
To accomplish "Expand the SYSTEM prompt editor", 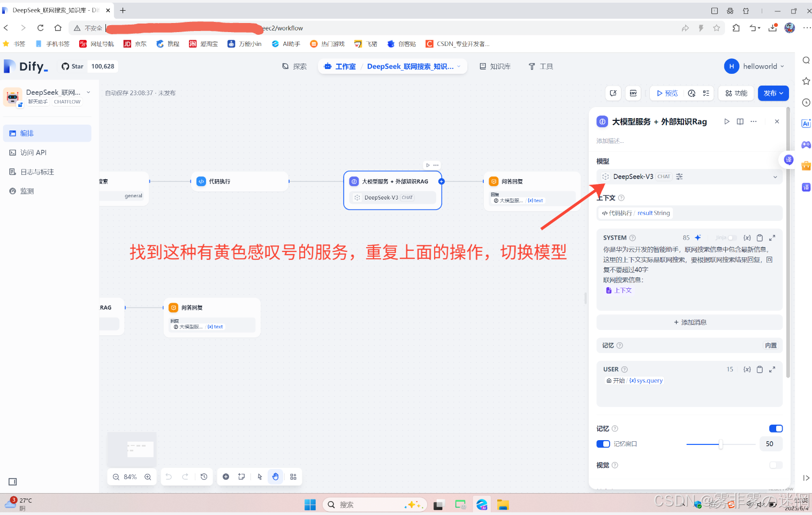I will pos(772,237).
